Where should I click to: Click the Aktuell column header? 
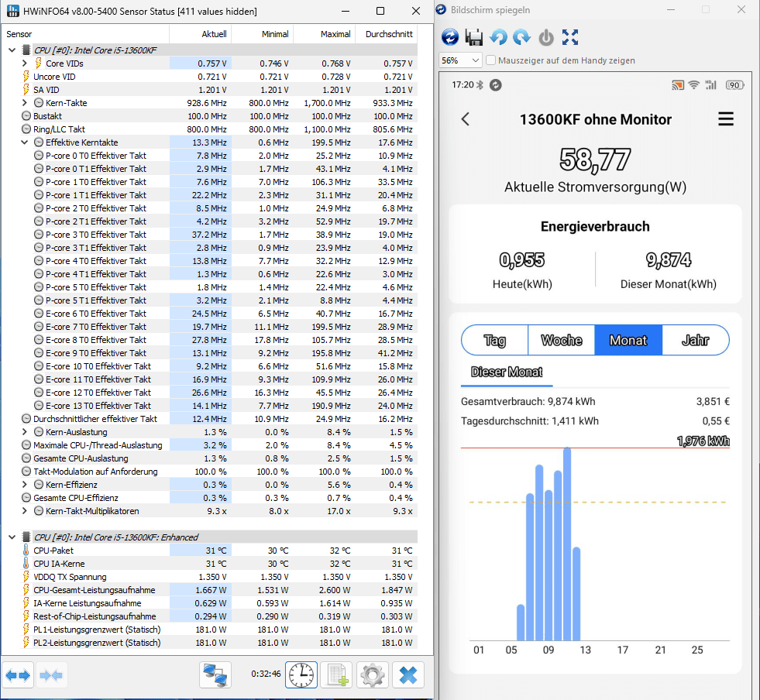pyautogui.click(x=200, y=34)
